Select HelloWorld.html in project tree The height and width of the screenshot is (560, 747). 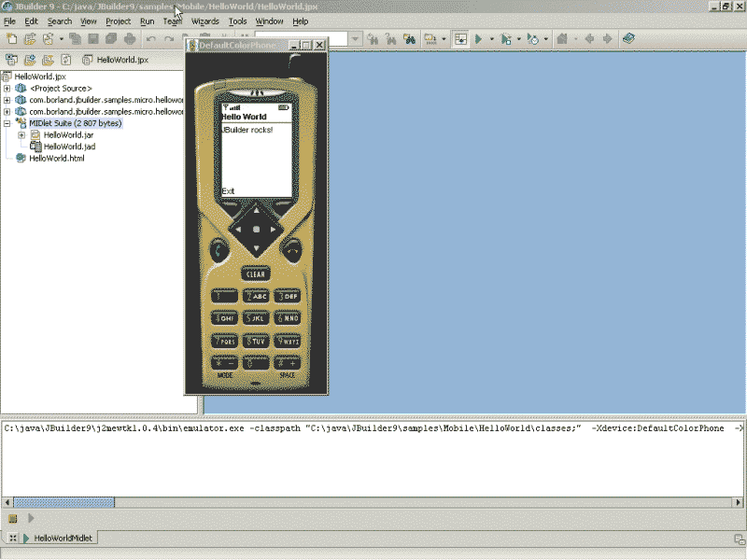[56, 159]
